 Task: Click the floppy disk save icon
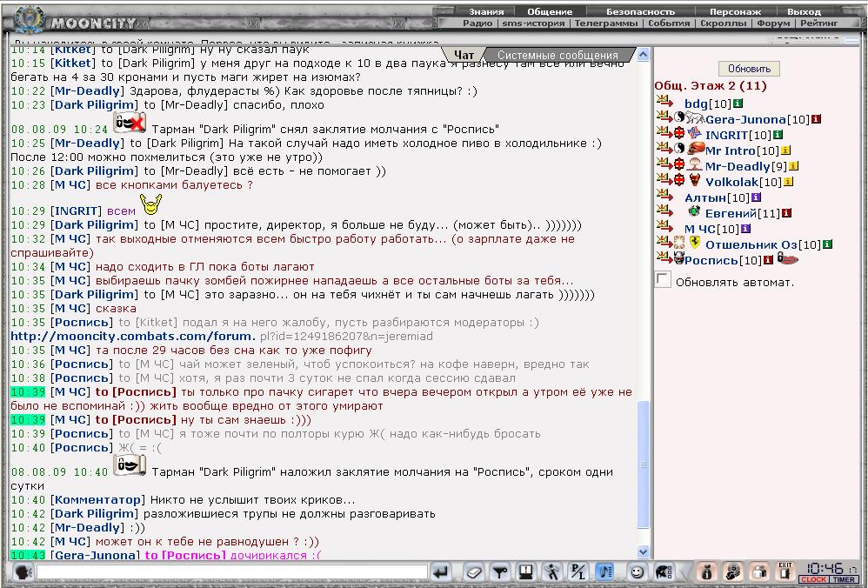(x=526, y=572)
